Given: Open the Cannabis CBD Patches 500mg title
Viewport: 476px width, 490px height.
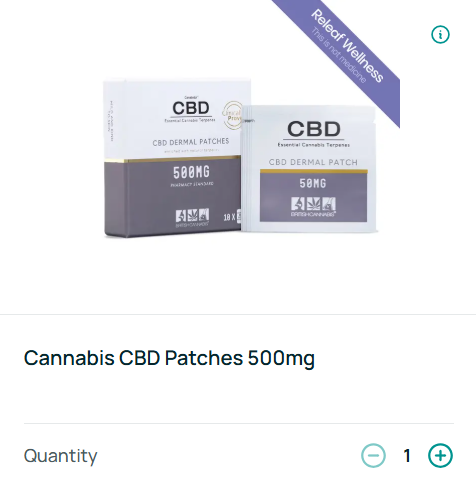Looking at the screenshot, I should 169,358.
